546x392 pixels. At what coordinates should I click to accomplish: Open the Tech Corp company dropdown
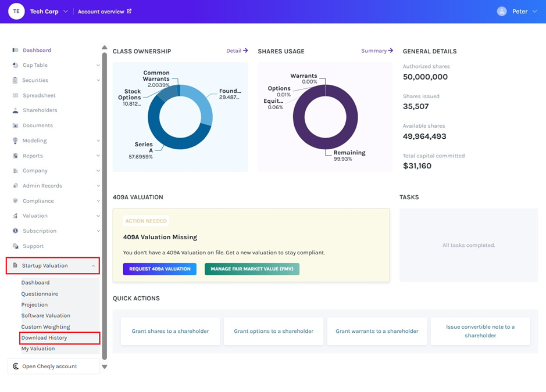tap(65, 12)
